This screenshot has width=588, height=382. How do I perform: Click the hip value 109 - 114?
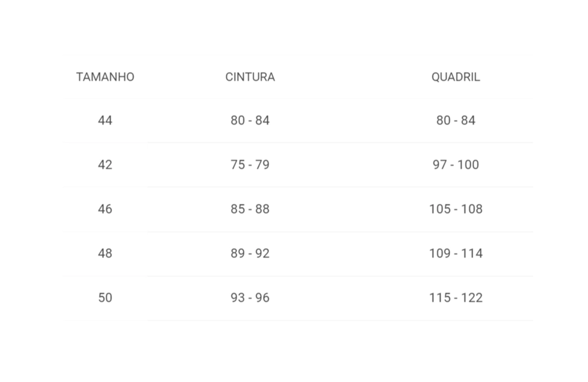456,253
